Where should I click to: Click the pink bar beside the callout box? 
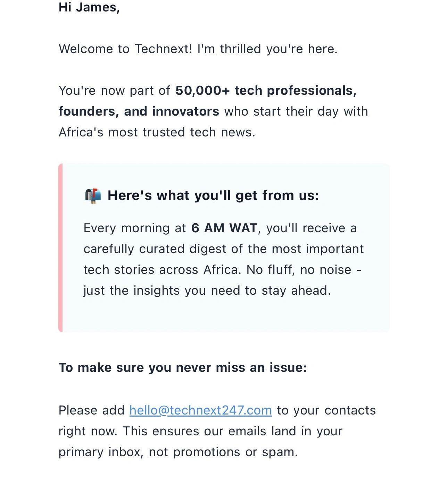tap(60, 248)
